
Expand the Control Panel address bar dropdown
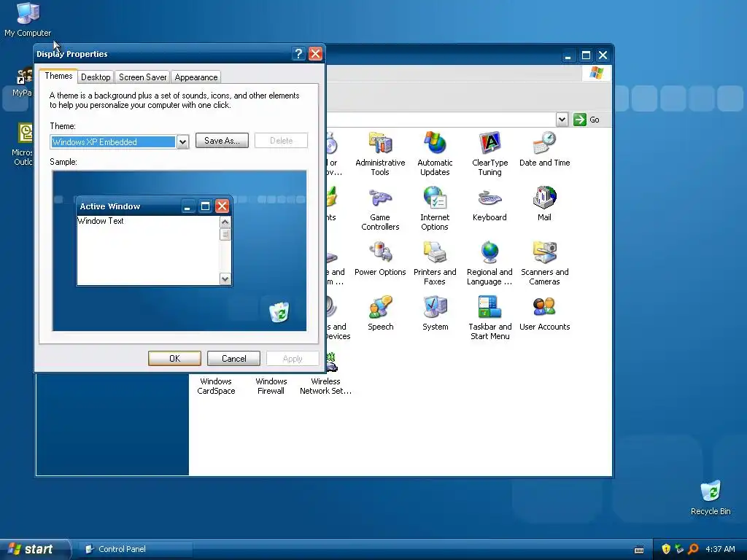click(x=562, y=120)
